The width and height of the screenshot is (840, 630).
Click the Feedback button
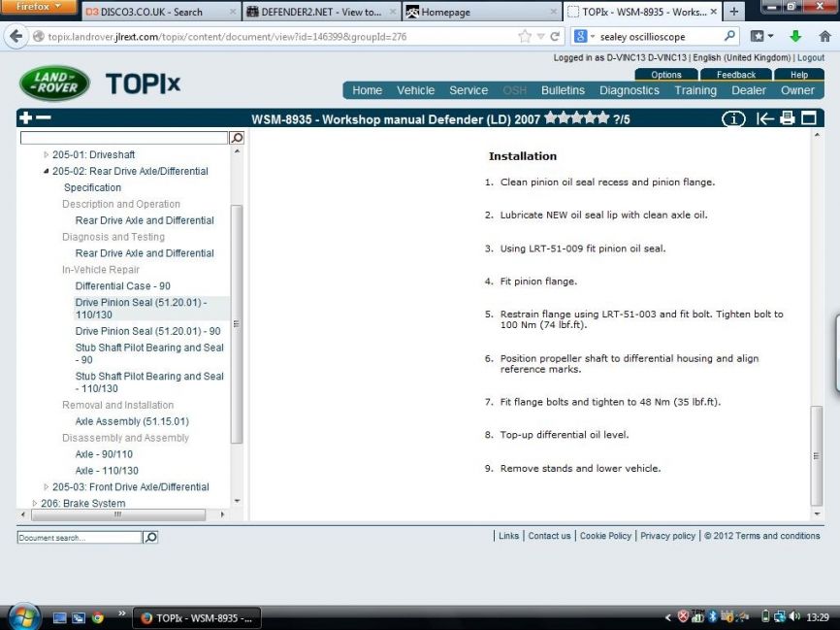coord(736,75)
